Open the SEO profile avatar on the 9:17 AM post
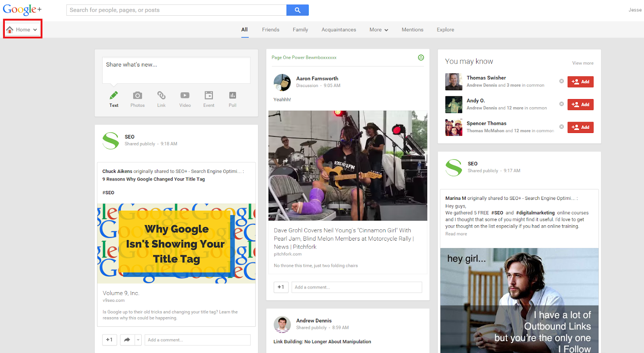This screenshot has width=644, height=353. (x=454, y=168)
